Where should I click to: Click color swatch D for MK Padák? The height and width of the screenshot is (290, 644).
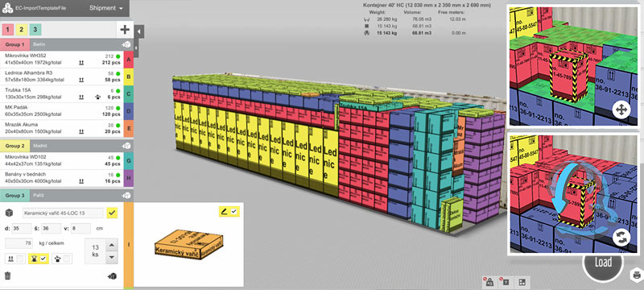[x=128, y=111]
